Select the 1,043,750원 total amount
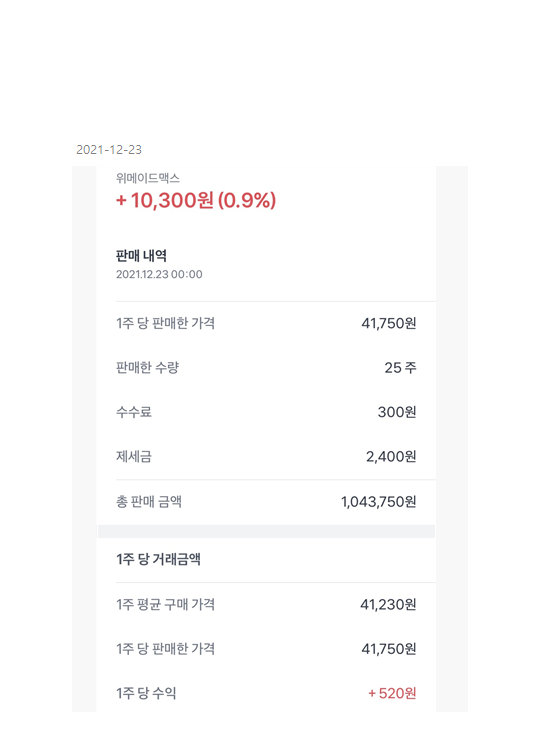Image resolution: width=551 pixels, height=736 pixels. [x=379, y=502]
